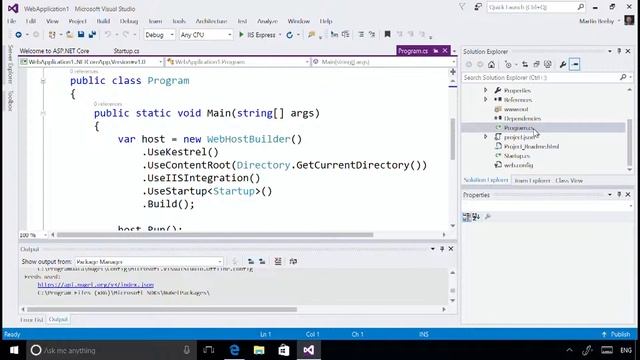The image size is (640, 360).
Task: Click the Home icon in Solution Explorer
Action: click(491, 64)
